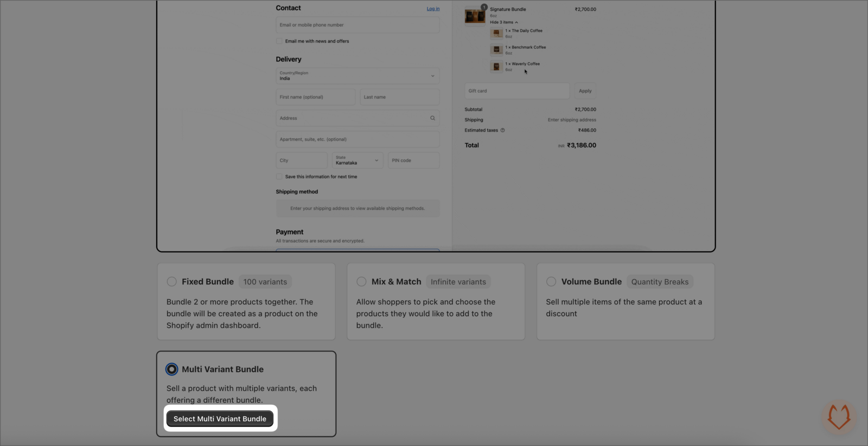
Task: Collapse the Hide 3 items expander
Action: [504, 22]
